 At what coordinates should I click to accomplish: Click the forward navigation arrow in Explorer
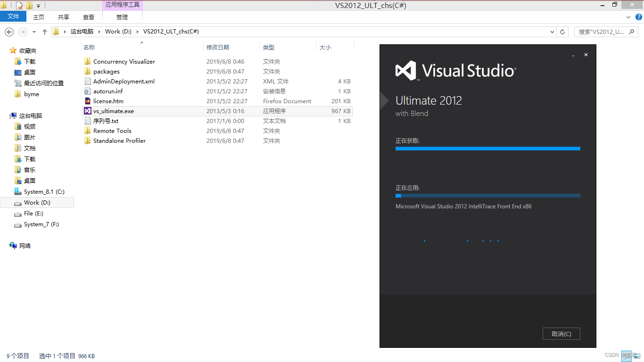tap(23, 32)
